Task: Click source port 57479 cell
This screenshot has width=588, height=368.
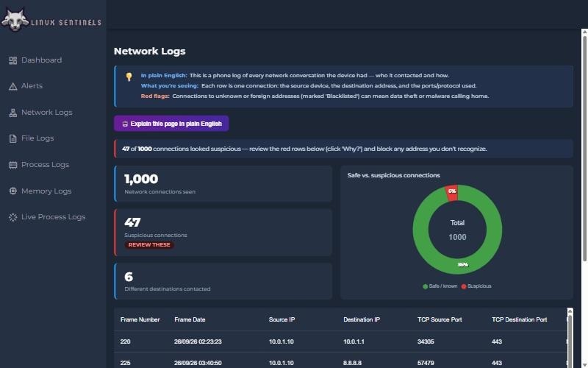Action: (x=426, y=363)
